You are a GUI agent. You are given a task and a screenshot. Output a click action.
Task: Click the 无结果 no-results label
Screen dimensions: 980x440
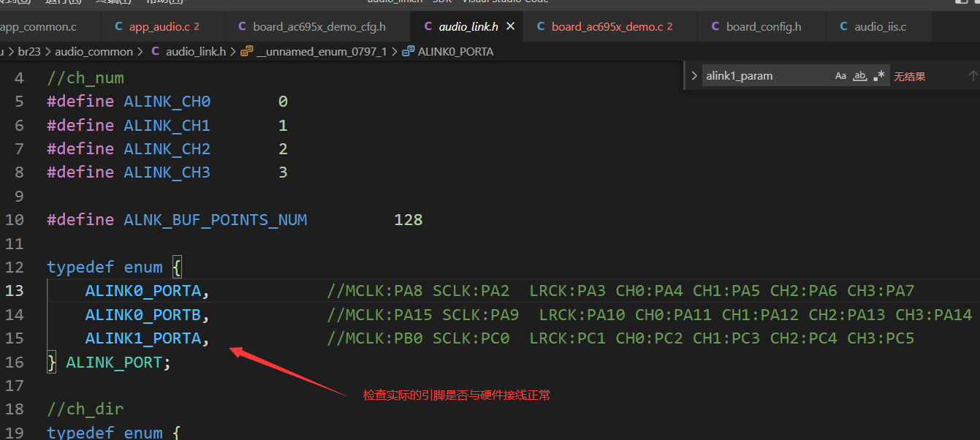909,76
